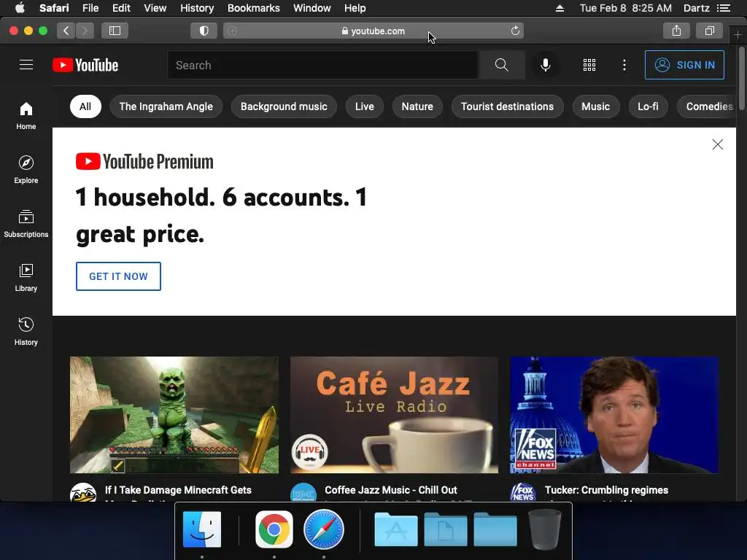
Task: Click the SIGN IN button
Action: click(684, 65)
